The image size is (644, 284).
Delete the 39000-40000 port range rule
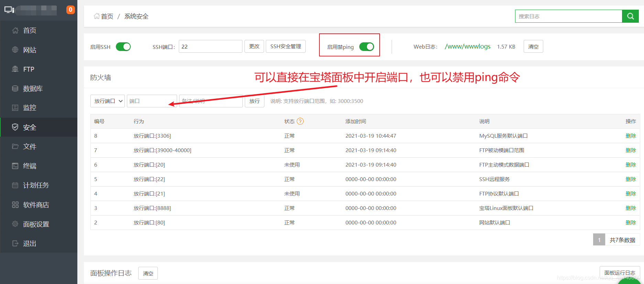[x=631, y=150]
